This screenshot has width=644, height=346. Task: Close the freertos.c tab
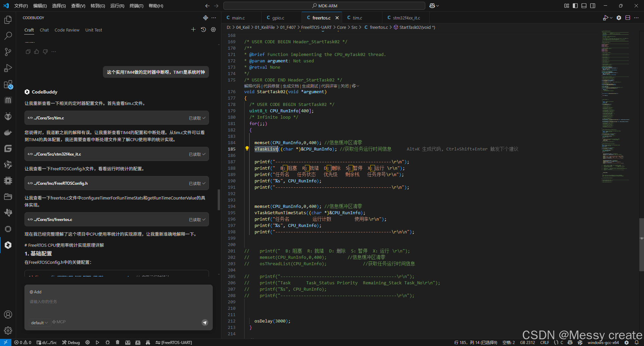[x=337, y=18]
